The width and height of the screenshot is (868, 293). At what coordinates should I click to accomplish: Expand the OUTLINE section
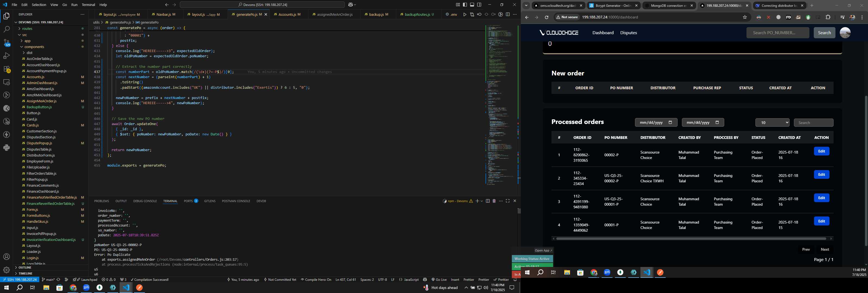pyautogui.click(x=25, y=267)
